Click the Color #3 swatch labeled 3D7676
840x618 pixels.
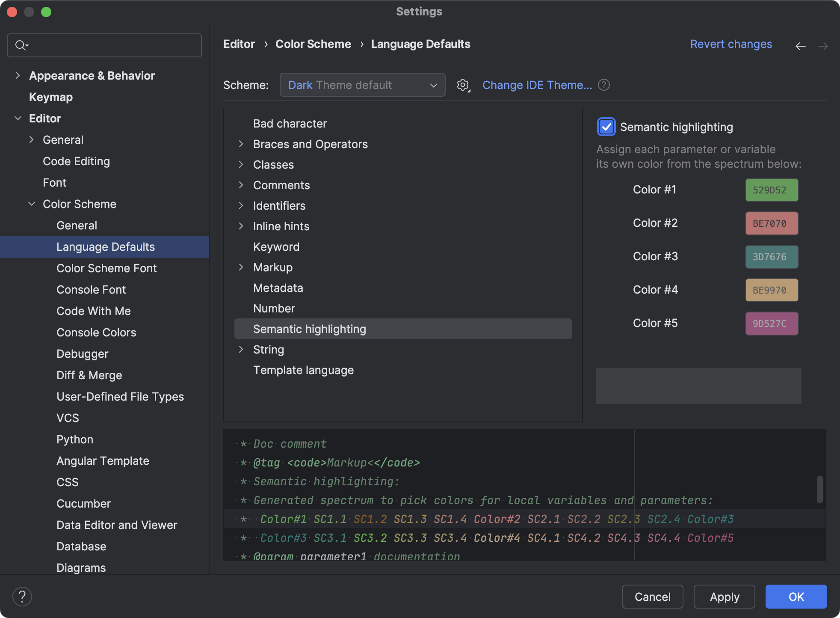point(771,256)
